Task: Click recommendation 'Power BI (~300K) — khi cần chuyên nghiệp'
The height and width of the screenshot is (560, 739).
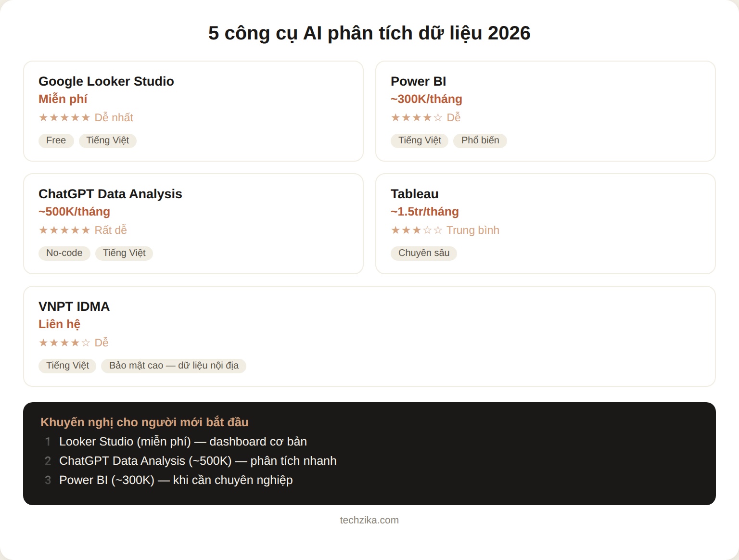Action: click(x=176, y=480)
